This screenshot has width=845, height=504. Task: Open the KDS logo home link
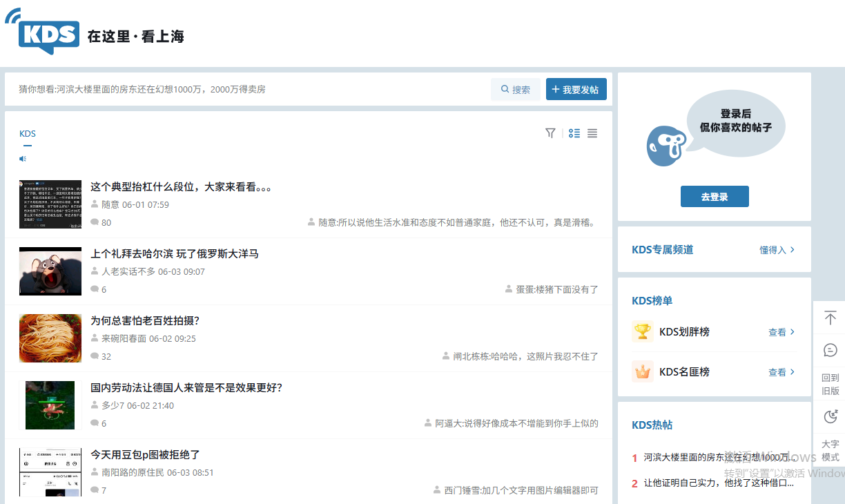point(41,32)
